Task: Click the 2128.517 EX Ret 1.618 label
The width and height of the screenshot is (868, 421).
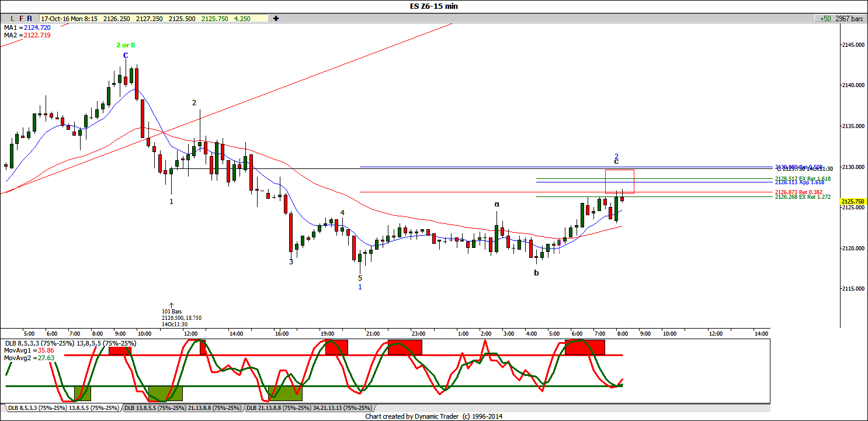Action: (x=803, y=179)
